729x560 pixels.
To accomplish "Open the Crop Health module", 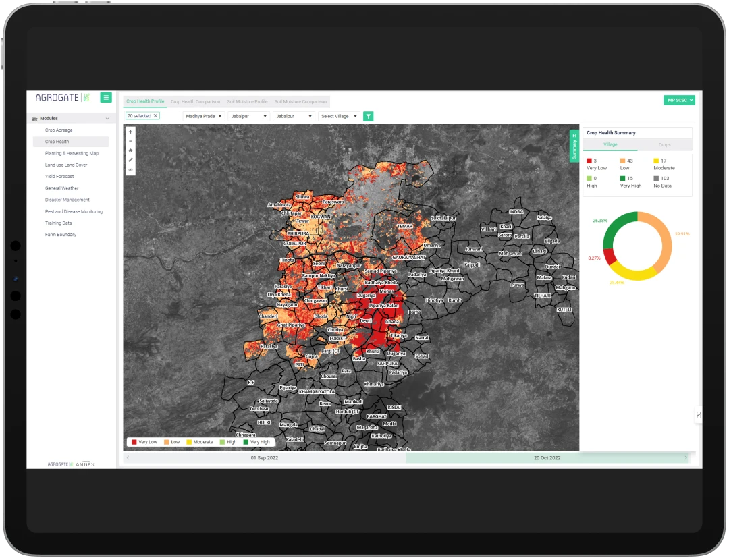I will pyautogui.click(x=57, y=142).
